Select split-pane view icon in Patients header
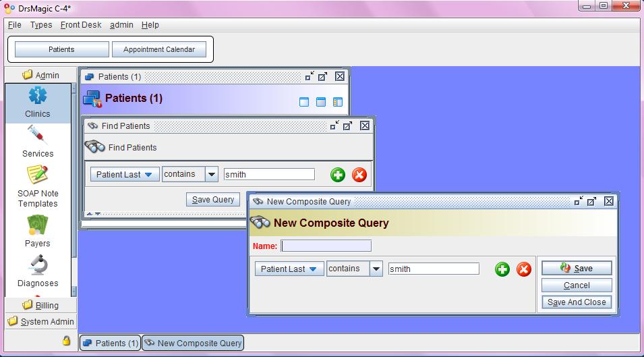Screen dimensions: 644x357 click(338, 102)
